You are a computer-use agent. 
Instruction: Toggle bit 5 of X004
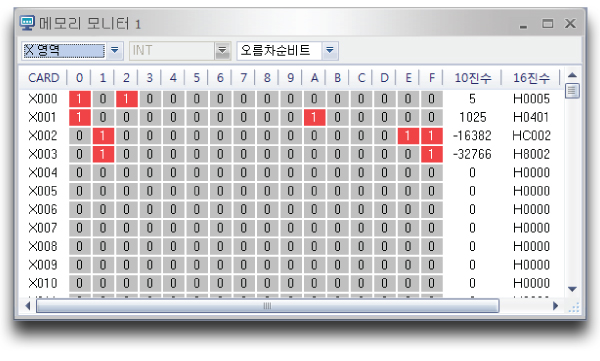click(197, 173)
